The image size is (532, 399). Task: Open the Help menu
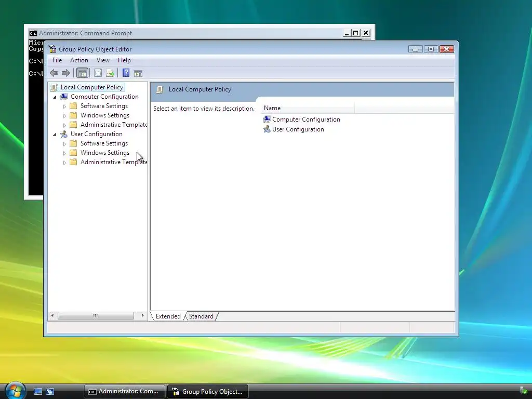pos(124,60)
